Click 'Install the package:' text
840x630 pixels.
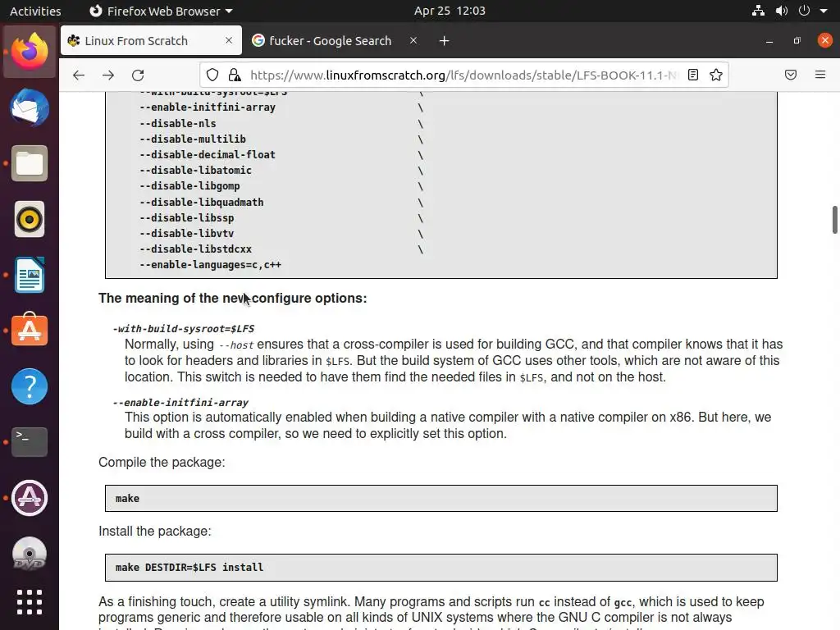(155, 531)
